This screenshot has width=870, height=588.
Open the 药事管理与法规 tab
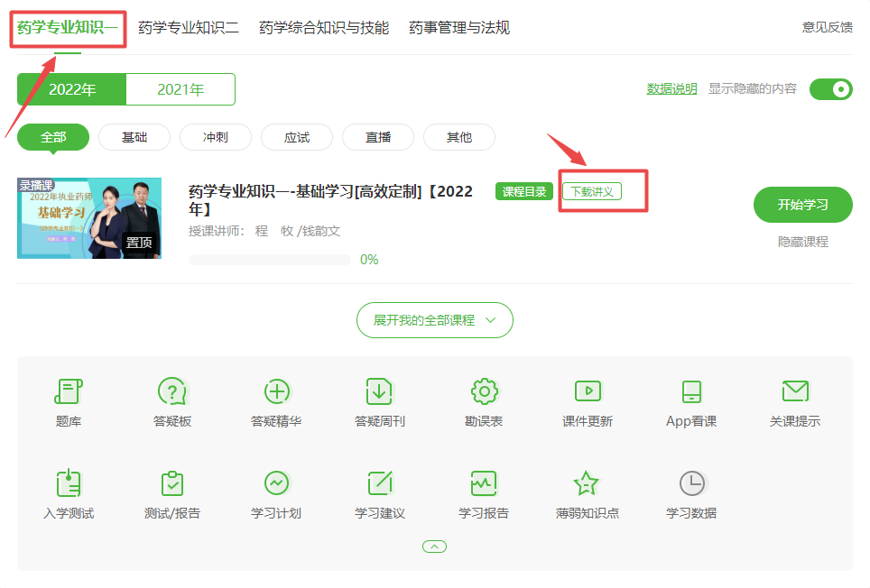pyautogui.click(x=459, y=28)
